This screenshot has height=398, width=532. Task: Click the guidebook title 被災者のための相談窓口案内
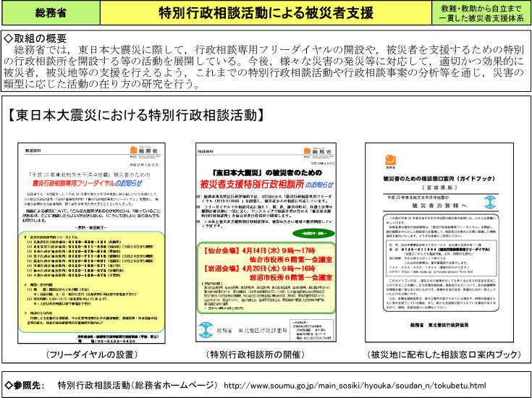point(439,179)
